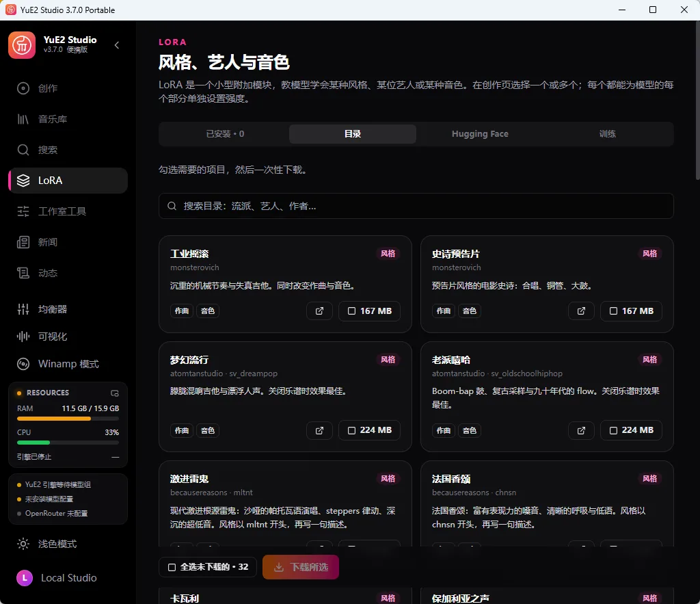Screen dimensions: 700x604
Task: Open the 搜索 sidebar page
Action: pos(68,150)
